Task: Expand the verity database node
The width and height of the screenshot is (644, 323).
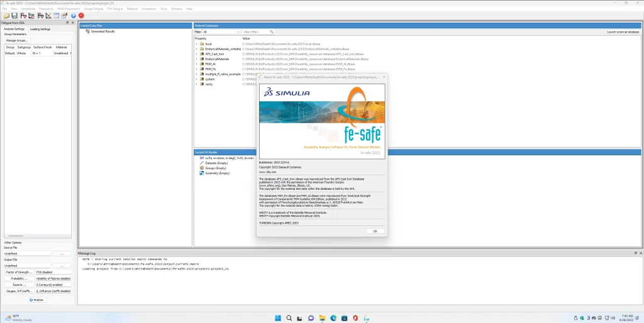Action: point(196,84)
